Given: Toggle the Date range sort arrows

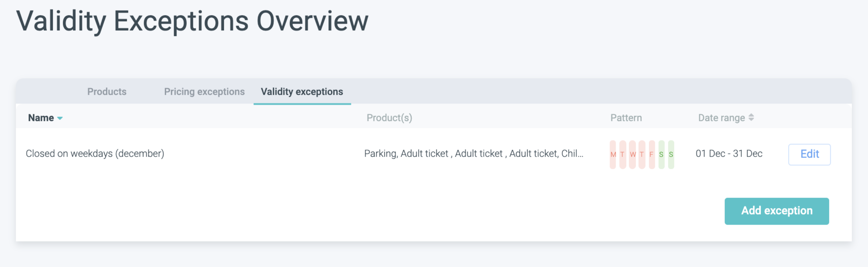Looking at the screenshot, I should pyautogui.click(x=751, y=117).
